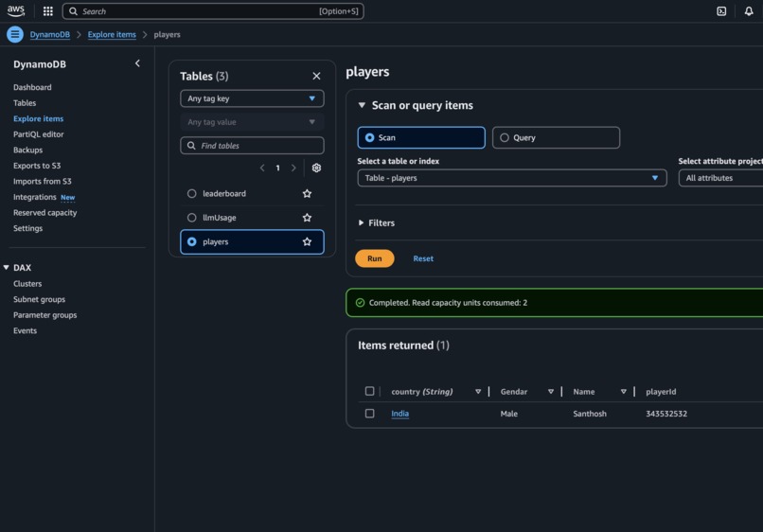Open DynamoDB Settings page
Image resolution: width=763 pixels, height=532 pixels.
pyautogui.click(x=27, y=228)
